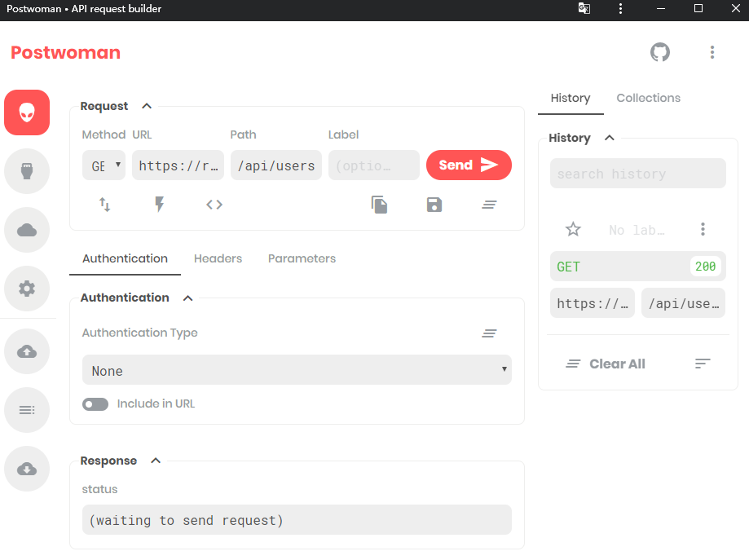This screenshot has height=560, width=749.
Task: Switch to the Headers tab
Action: tap(218, 258)
